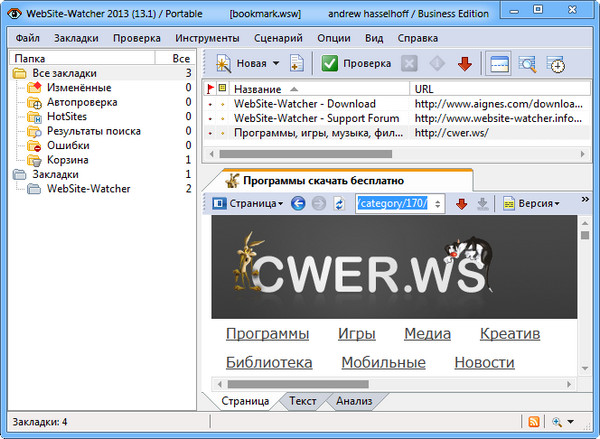Select the WebSite-Watcher subfolder
600x439 pixels.
pos(88,189)
